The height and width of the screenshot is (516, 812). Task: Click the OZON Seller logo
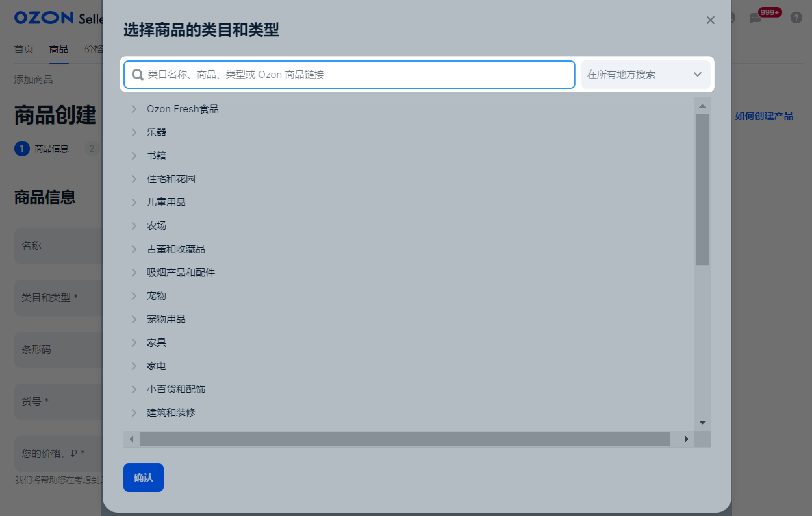pyautogui.click(x=58, y=18)
